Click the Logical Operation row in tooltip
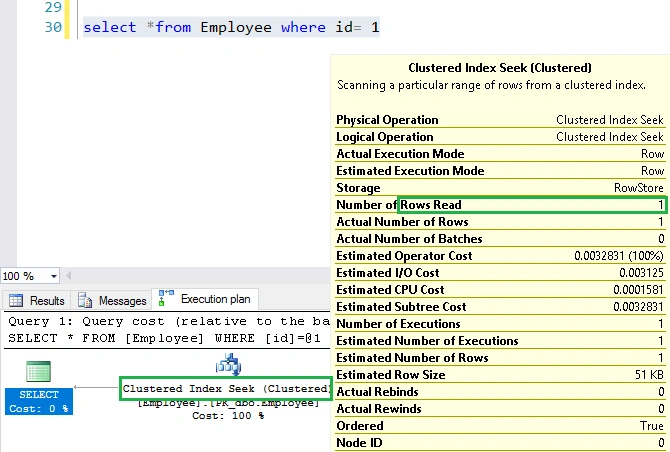Viewport: 670px width, 452px height. 500,137
